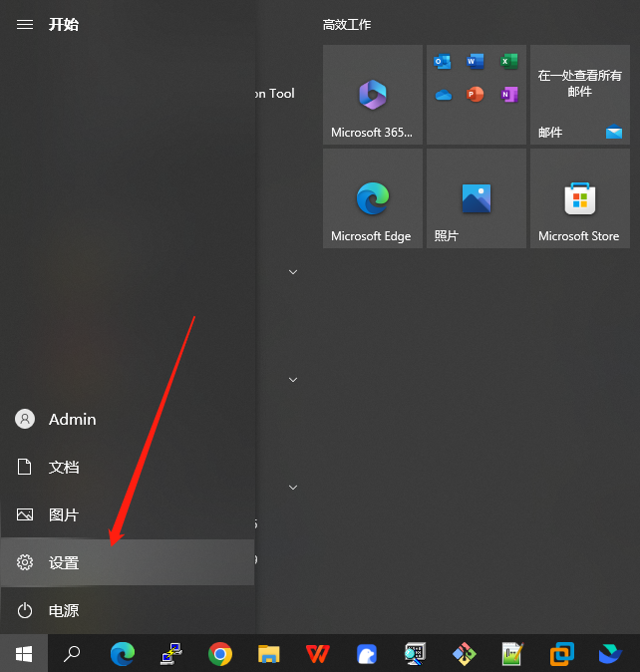640x672 pixels.
Task: Click the 电源 (Power) button
Action: click(64, 610)
